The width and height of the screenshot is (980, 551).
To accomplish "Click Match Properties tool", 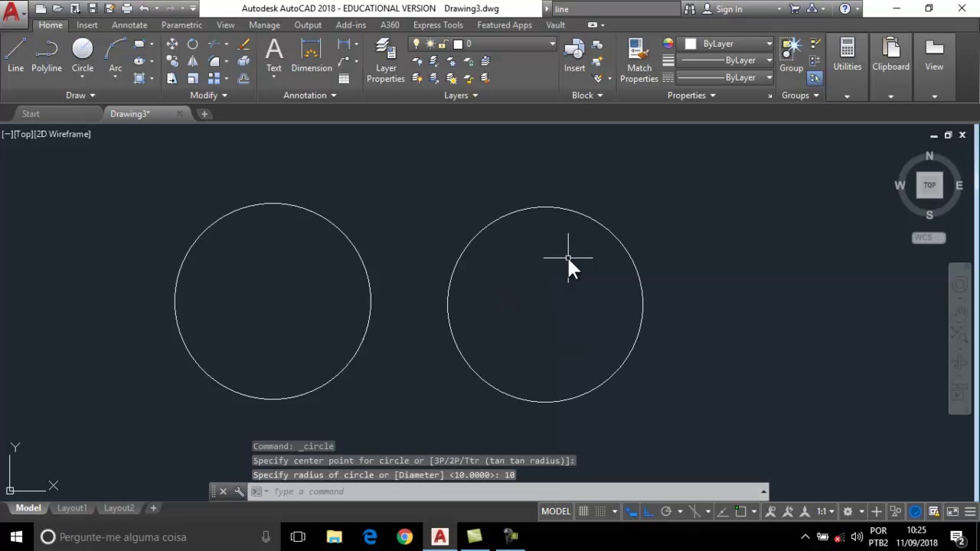I will [639, 61].
